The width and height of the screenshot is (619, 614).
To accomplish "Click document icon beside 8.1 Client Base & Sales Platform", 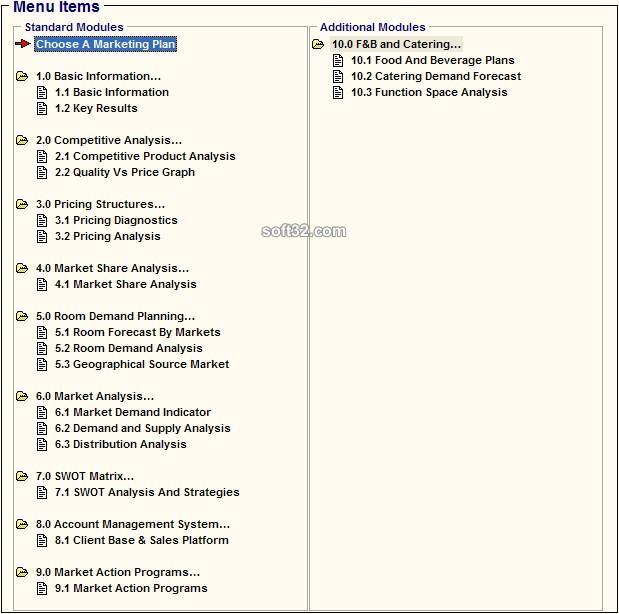I will 42,540.
